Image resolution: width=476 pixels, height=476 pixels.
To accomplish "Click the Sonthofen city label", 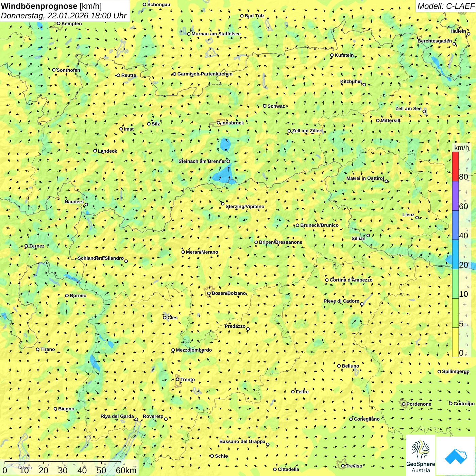I will click(68, 70).
